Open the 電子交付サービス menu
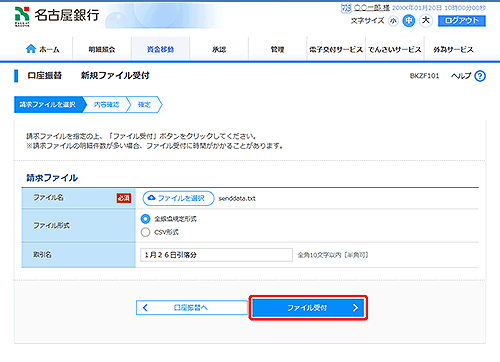500x362 pixels. pyautogui.click(x=336, y=49)
